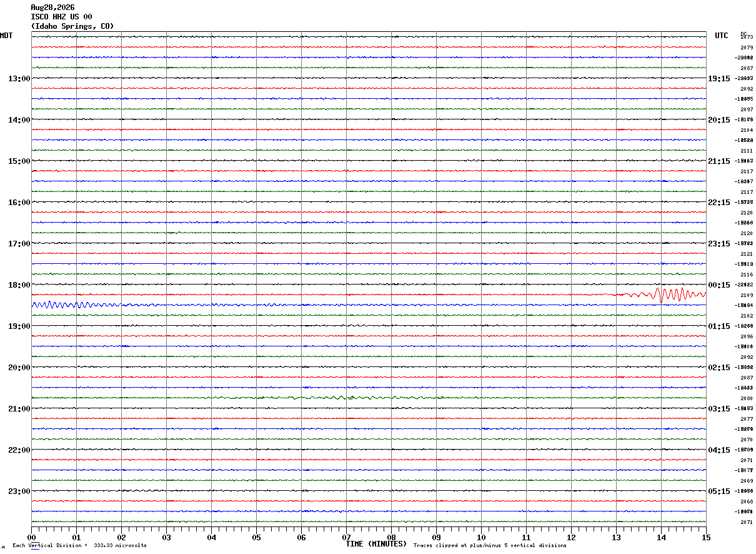Click the 05:15 UTC time label
The height and width of the screenshot is (554, 756).
pos(719,491)
